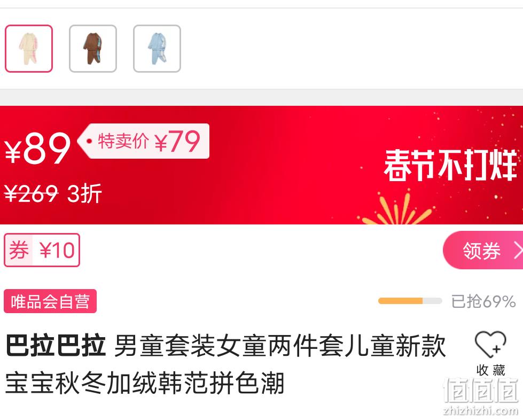Image resolution: width=523 pixels, height=420 pixels.
Task: Click the 已抢69% text
Action: [x=483, y=301]
